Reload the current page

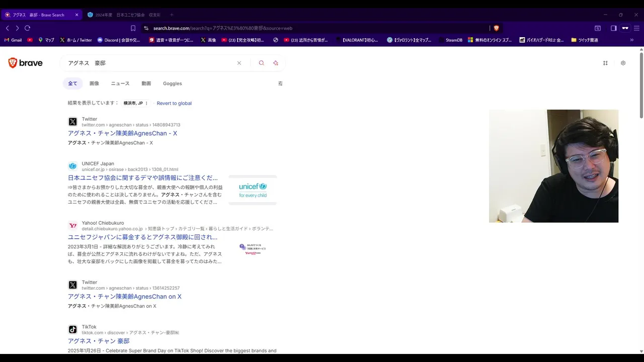click(27, 28)
